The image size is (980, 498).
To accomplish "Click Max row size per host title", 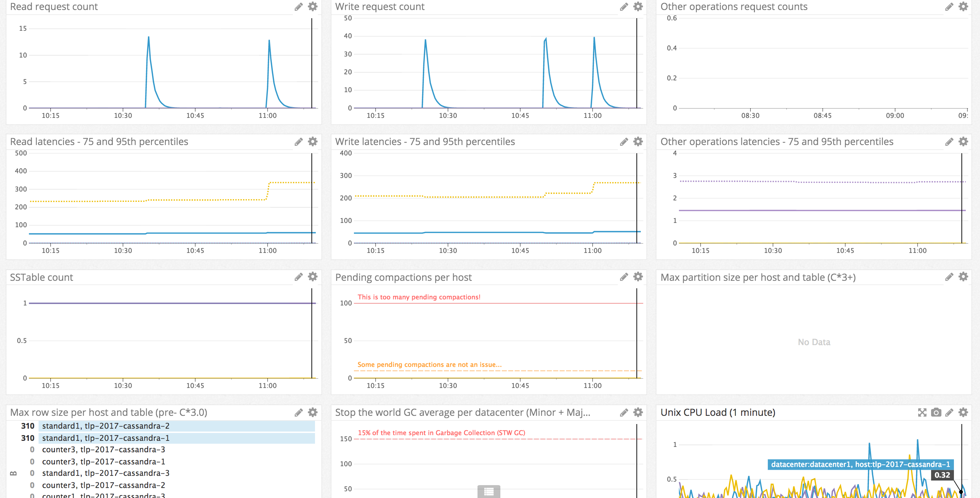I will pos(109,412).
